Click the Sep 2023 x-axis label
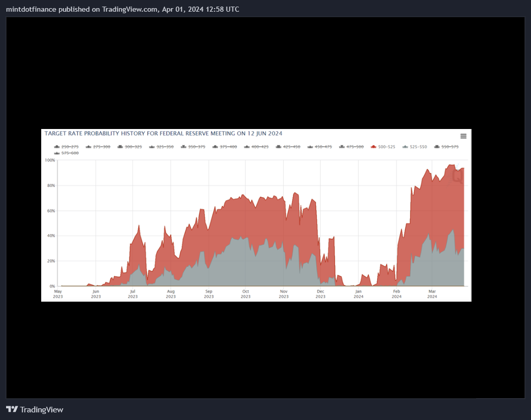This screenshot has height=420, width=531. pyautogui.click(x=209, y=294)
